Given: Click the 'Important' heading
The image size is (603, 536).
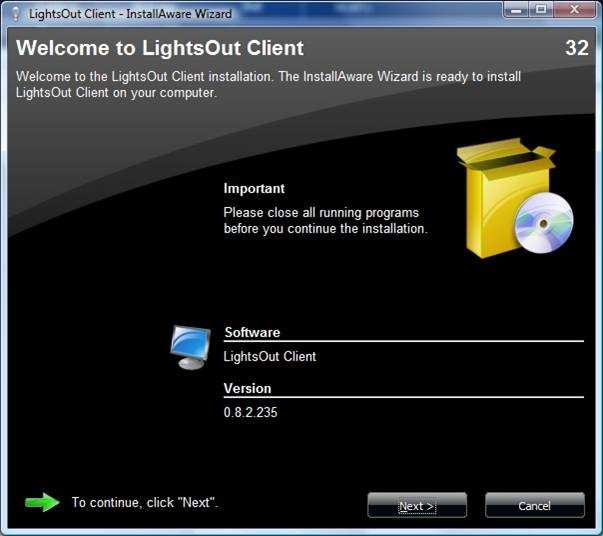Looking at the screenshot, I should pos(254,188).
